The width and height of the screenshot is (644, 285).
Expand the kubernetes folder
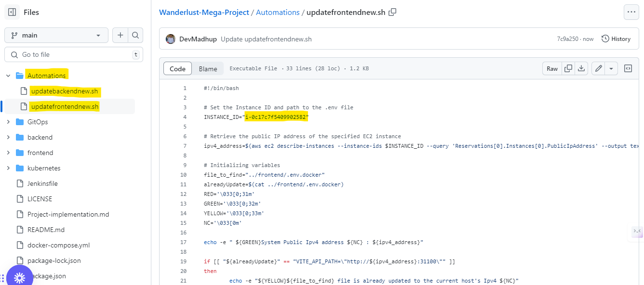click(x=8, y=168)
